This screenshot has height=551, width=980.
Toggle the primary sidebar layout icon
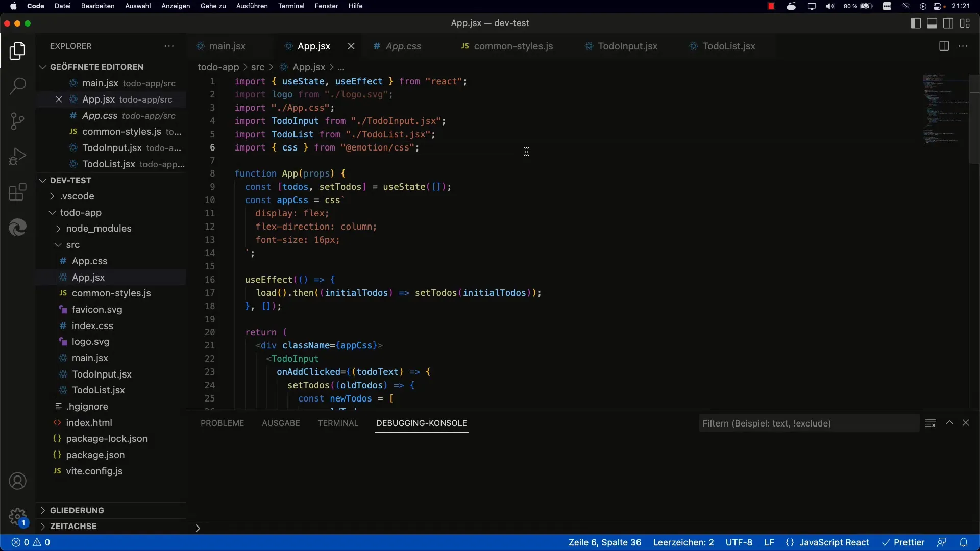(916, 23)
